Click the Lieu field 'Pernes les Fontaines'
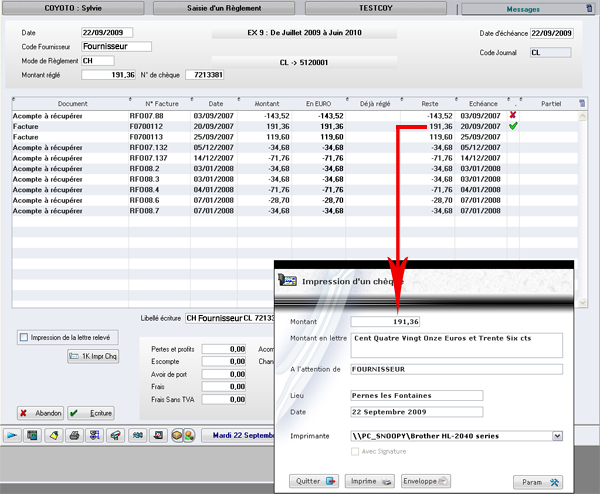This screenshot has height=494, width=600. (417, 396)
